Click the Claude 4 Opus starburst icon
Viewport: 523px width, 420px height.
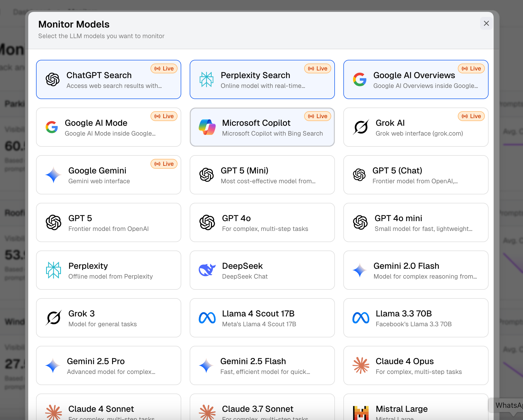(361, 365)
